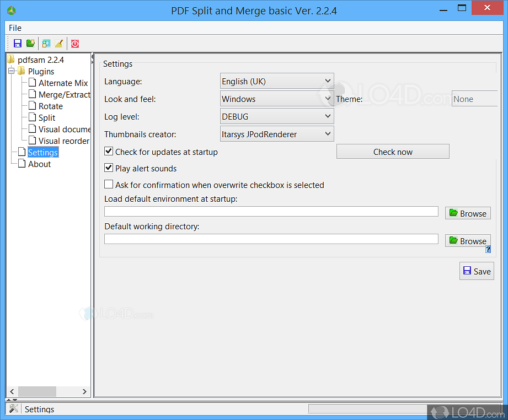Open the Language dropdown
The width and height of the screenshot is (508, 420).
277,81
